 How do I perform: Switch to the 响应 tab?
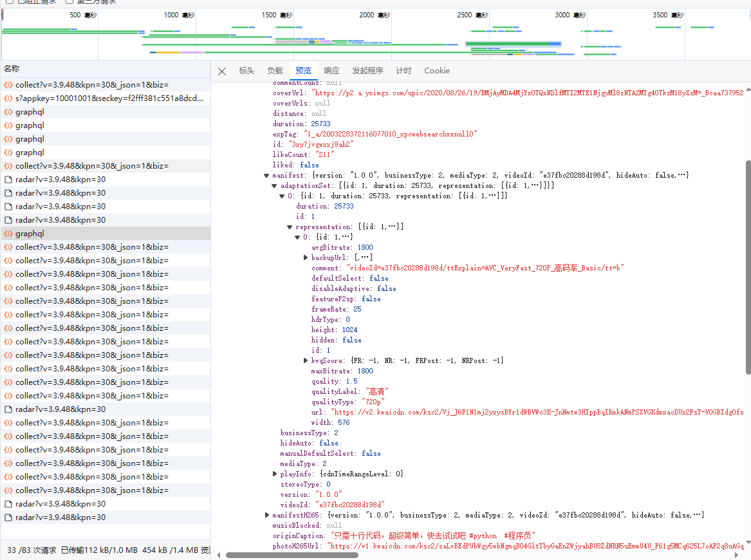[331, 71]
